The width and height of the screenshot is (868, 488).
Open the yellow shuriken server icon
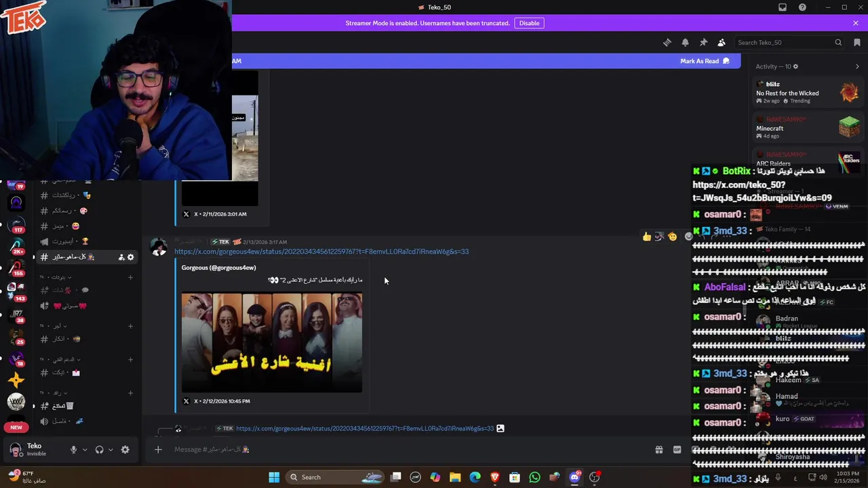pyautogui.click(x=16, y=380)
